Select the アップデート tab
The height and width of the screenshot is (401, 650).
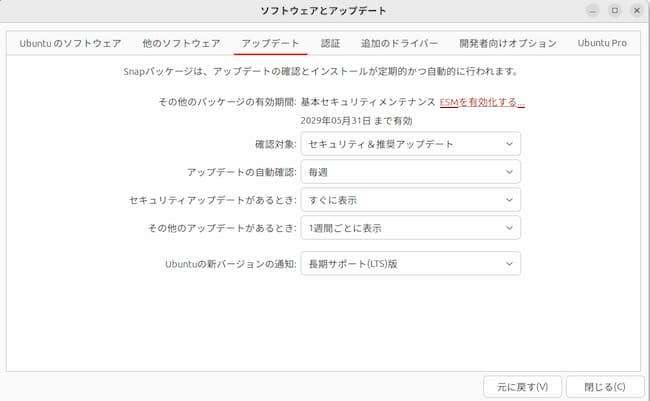click(x=270, y=43)
